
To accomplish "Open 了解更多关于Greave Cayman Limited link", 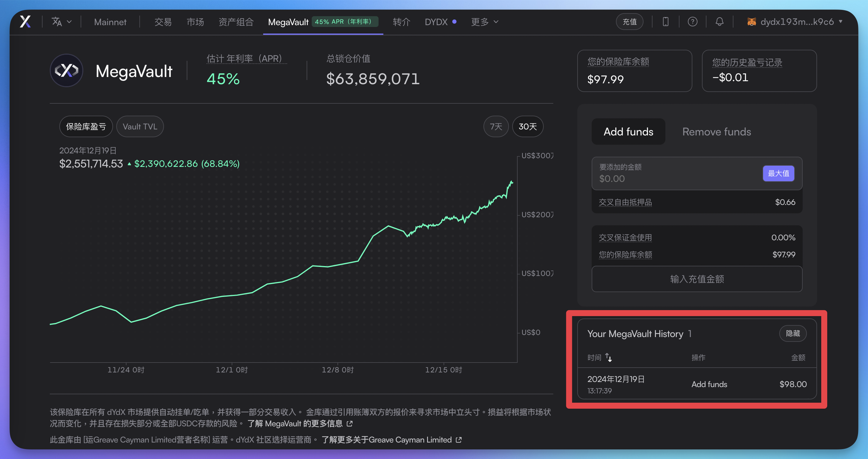I will point(391,440).
